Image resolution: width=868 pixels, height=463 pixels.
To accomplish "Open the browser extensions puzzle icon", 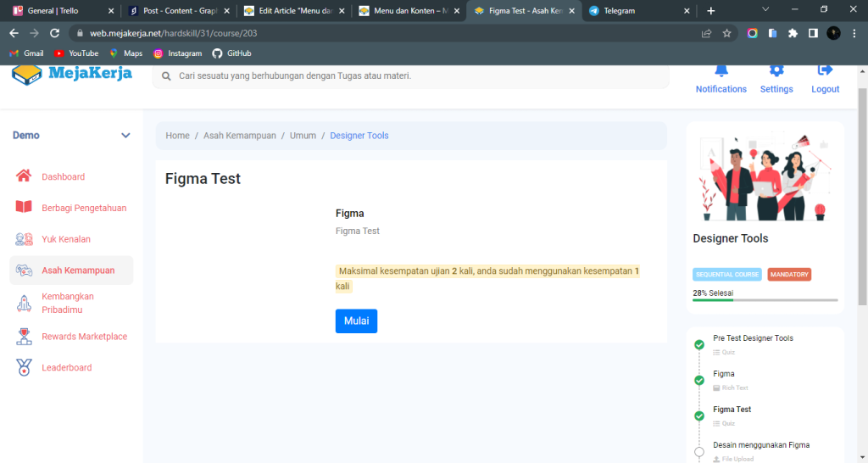I will [x=793, y=33].
